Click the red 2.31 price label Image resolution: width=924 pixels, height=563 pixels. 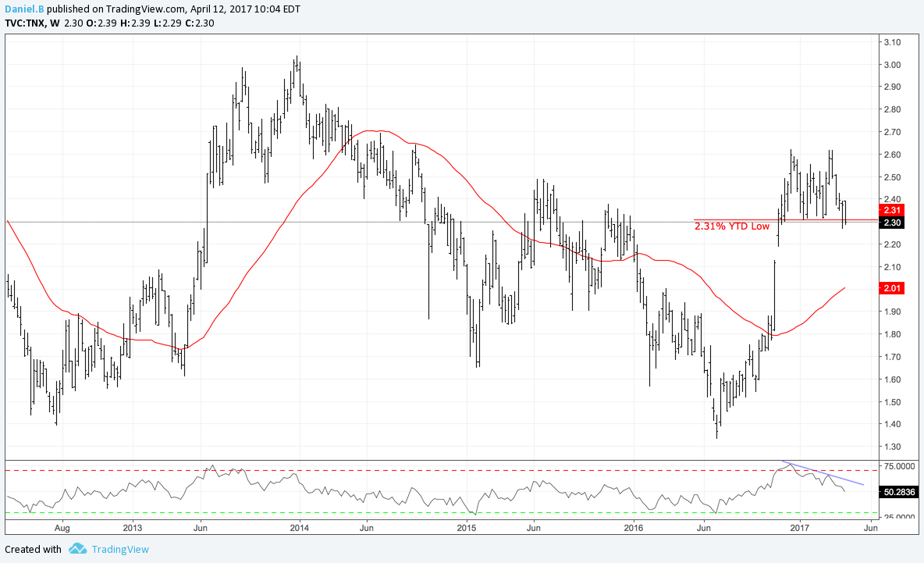pyautogui.click(x=892, y=210)
